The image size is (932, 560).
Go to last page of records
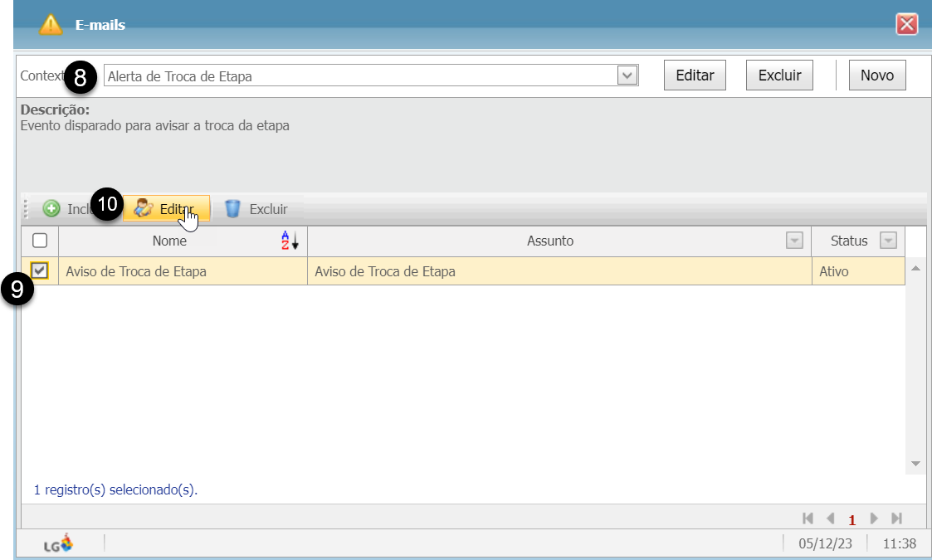tap(897, 519)
